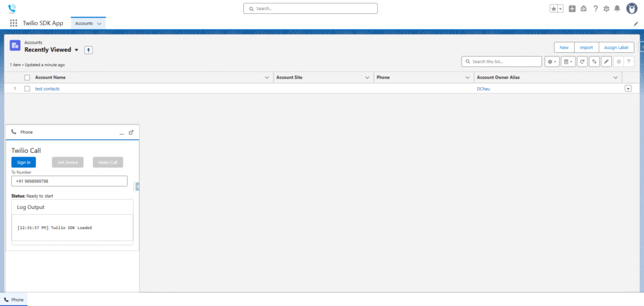
Task: Focus the Search this list field
Action: (502, 62)
